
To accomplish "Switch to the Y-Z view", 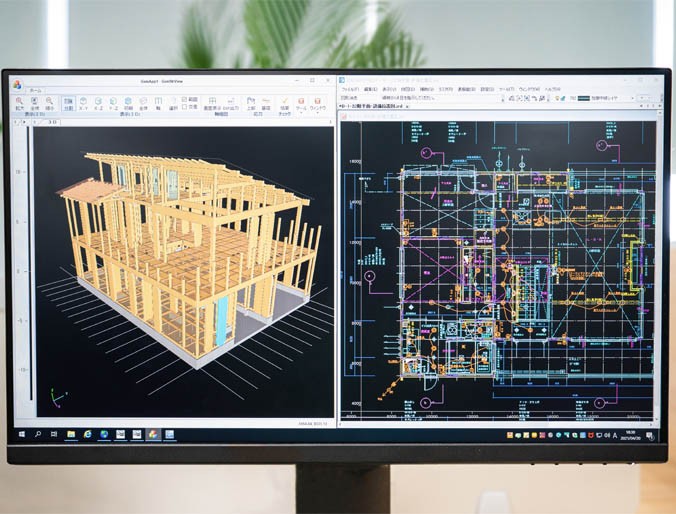I will pos(113,103).
